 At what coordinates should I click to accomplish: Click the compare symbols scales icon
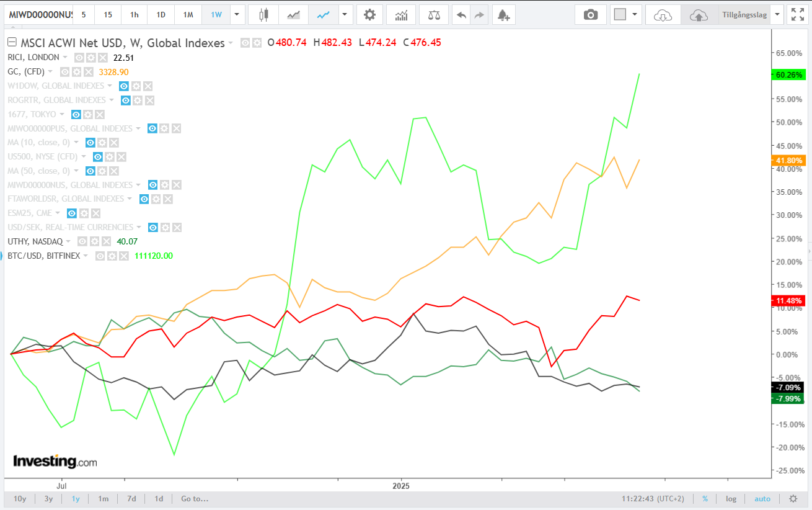(x=434, y=14)
